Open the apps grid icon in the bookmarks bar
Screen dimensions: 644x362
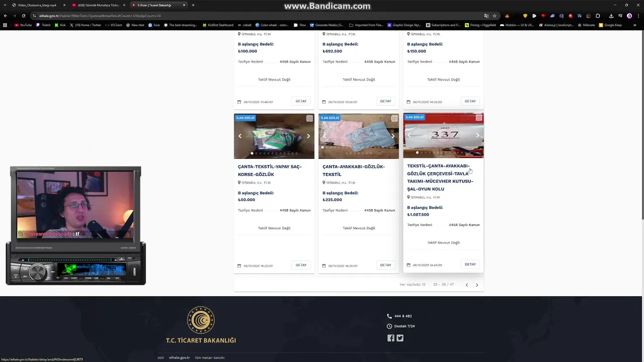[5, 25]
